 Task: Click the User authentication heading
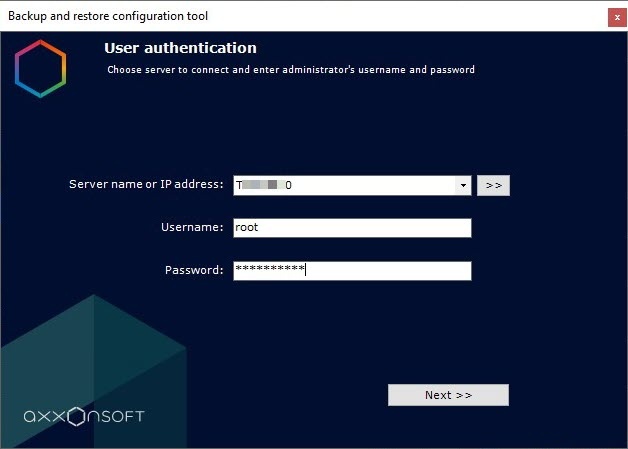(180, 48)
